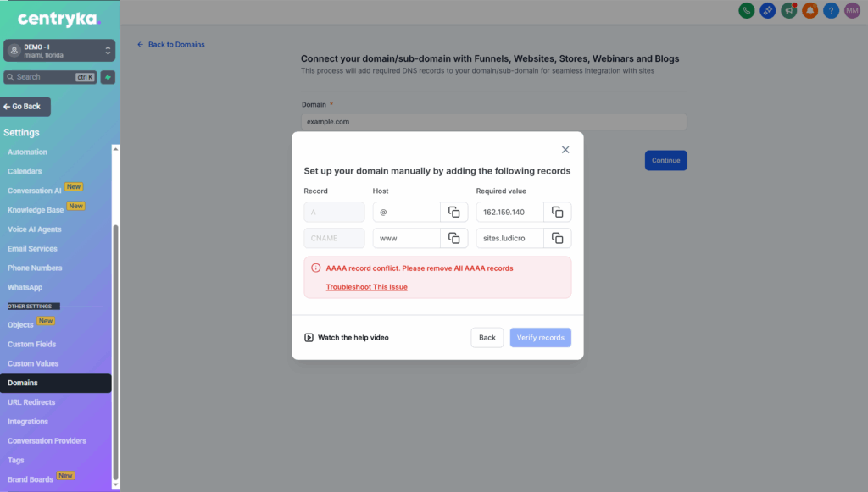
Task: Open the MM user avatar menu
Action: coord(852,10)
